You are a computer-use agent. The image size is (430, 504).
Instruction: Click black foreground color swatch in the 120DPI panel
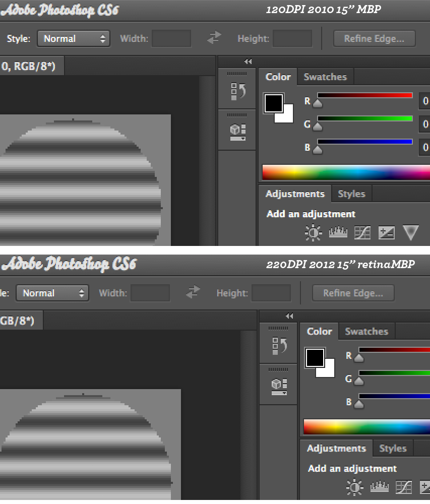click(x=273, y=102)
